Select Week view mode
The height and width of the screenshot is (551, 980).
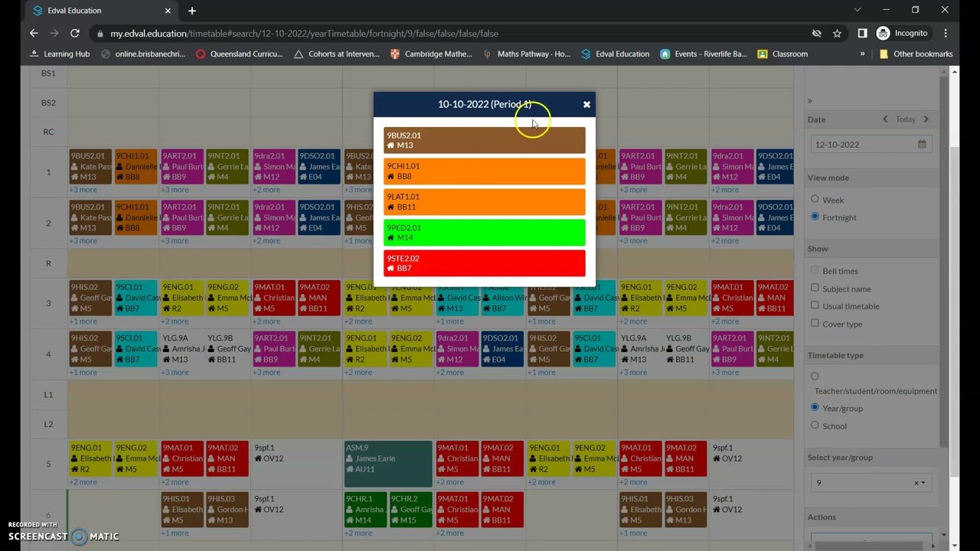[x=815, y=199]
